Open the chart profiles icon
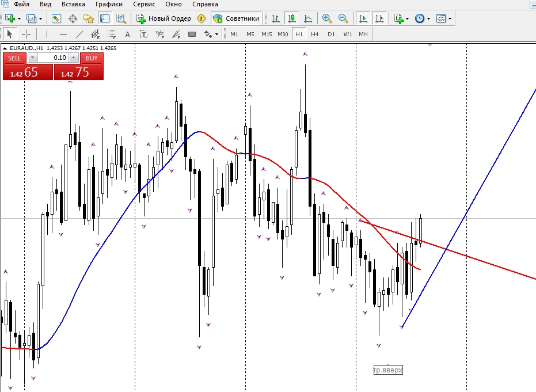The image size is (536, 392). 31,18
